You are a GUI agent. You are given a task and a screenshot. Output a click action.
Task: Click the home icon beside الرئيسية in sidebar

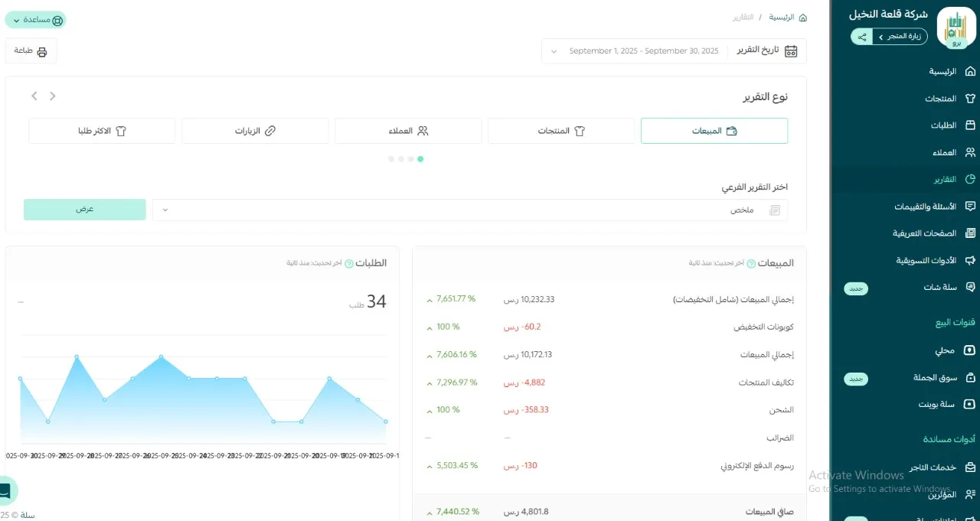click(x=970, y=71)
